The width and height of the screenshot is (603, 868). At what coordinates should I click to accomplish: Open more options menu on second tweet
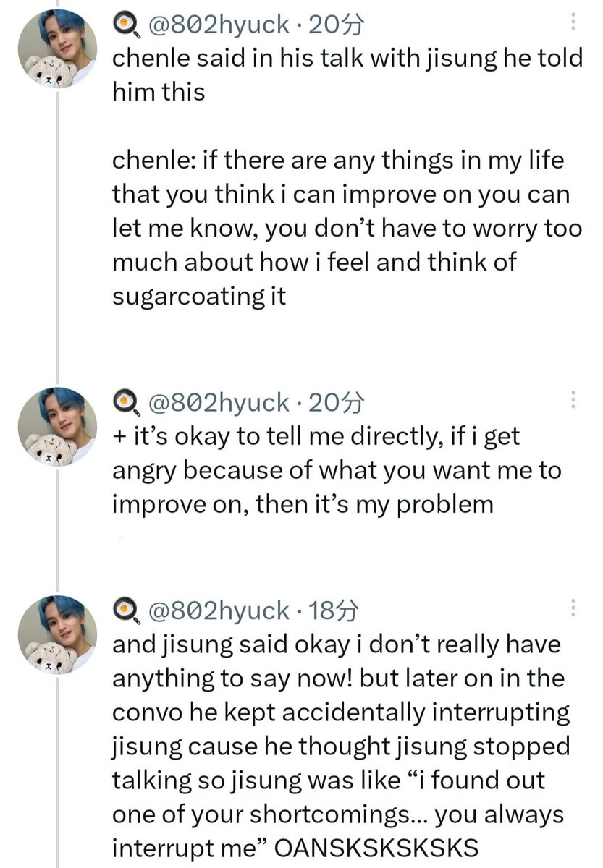[573, 400]
